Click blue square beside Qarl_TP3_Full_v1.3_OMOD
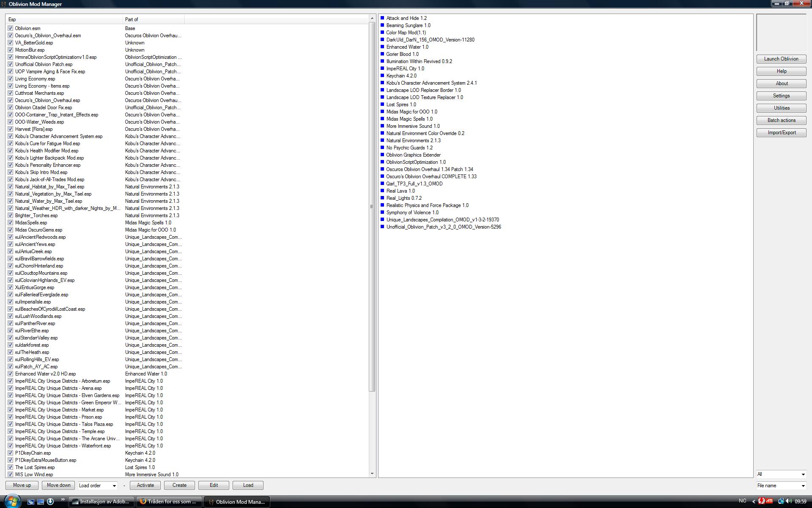This screenshot has height=508, width=812. coord(382,183)
